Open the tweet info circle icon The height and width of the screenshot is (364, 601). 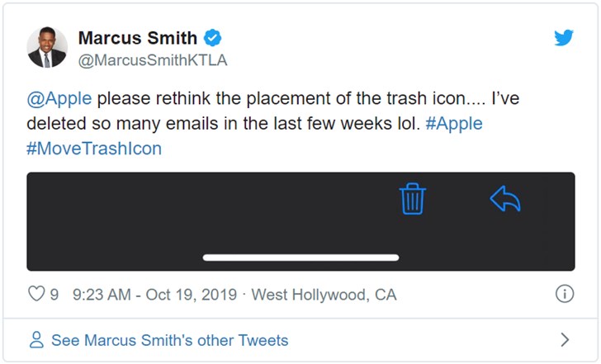(x=565, y=294)
